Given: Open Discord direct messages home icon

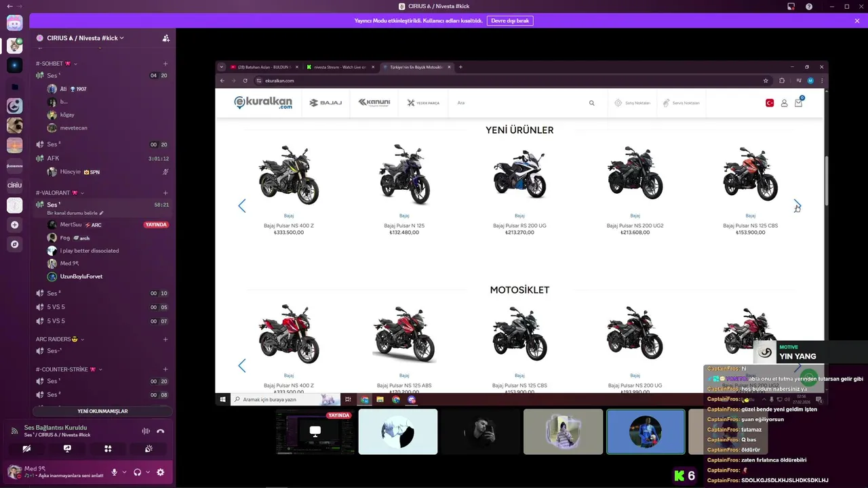Looking at the screenshot, I should coord(14,24).
